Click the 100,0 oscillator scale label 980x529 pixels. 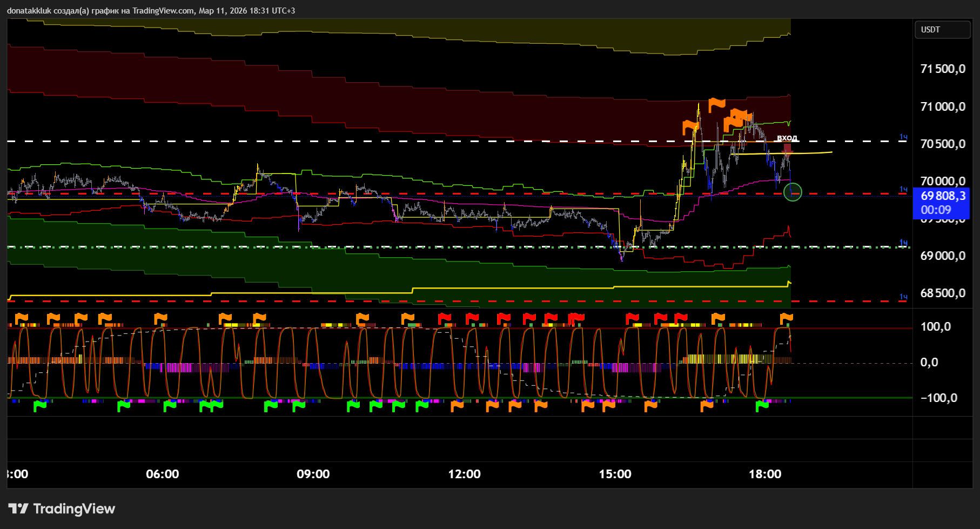(935, 326)
